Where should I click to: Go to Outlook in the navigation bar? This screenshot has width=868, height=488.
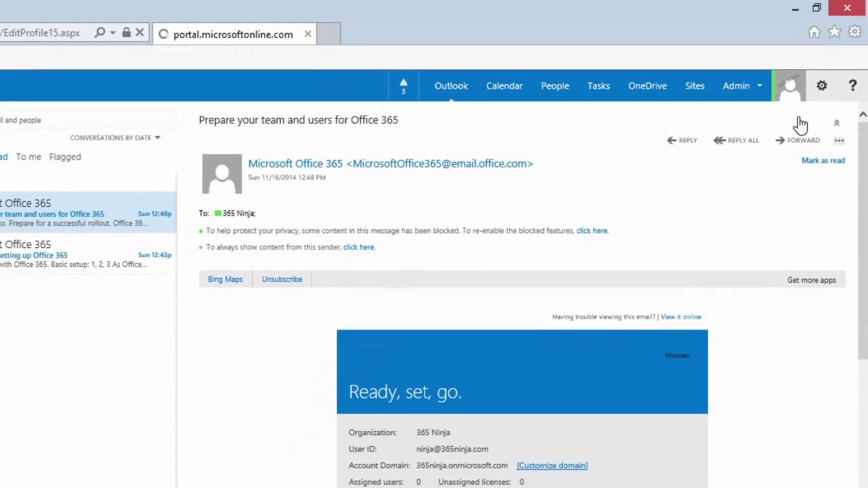(x=451, y=86)
